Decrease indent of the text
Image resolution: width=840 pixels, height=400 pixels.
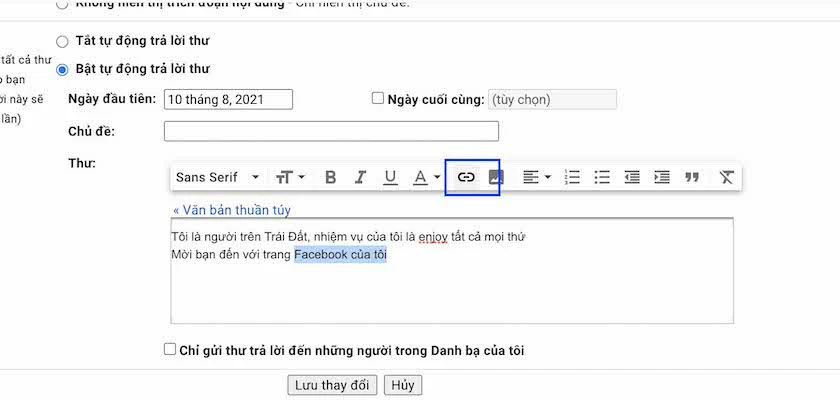click(632, 177)
